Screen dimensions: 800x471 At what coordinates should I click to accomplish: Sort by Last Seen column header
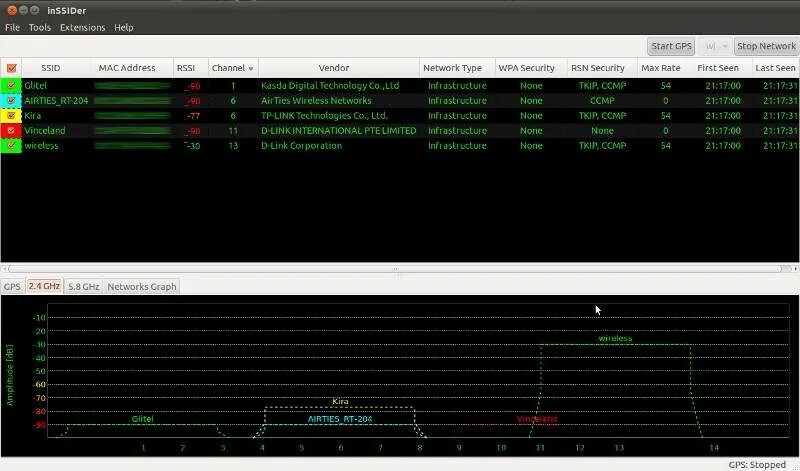click(x=775, y=68)
